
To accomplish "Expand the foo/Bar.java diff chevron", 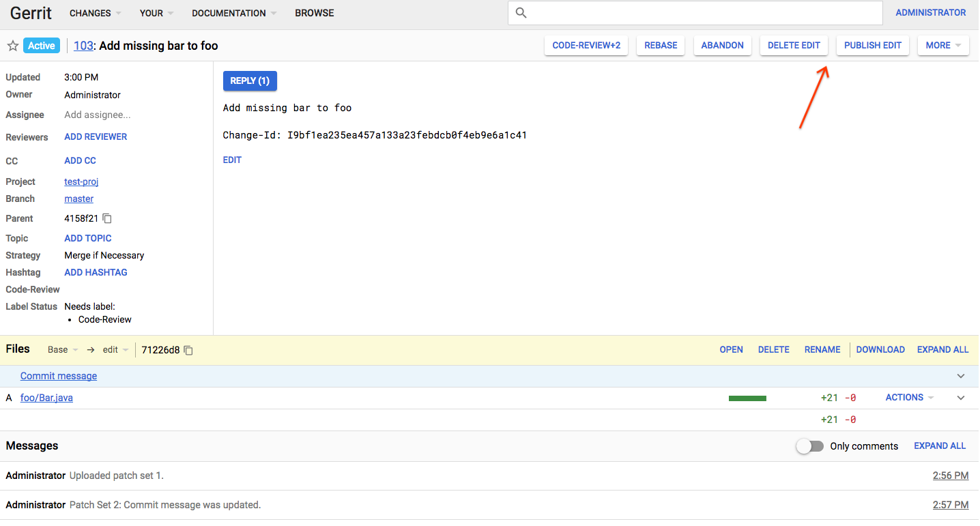I will pos(961,398).
